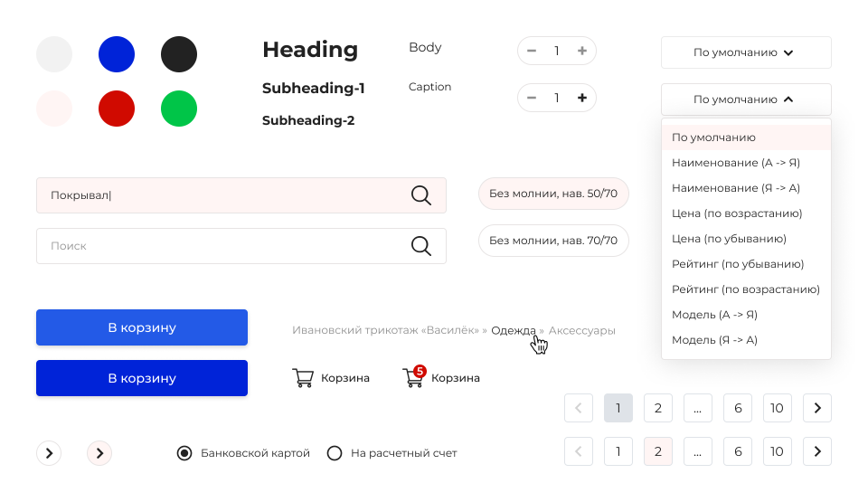Toggle the 'Без молнии, нав. 50/70' chip

click(x=553, y=194)
